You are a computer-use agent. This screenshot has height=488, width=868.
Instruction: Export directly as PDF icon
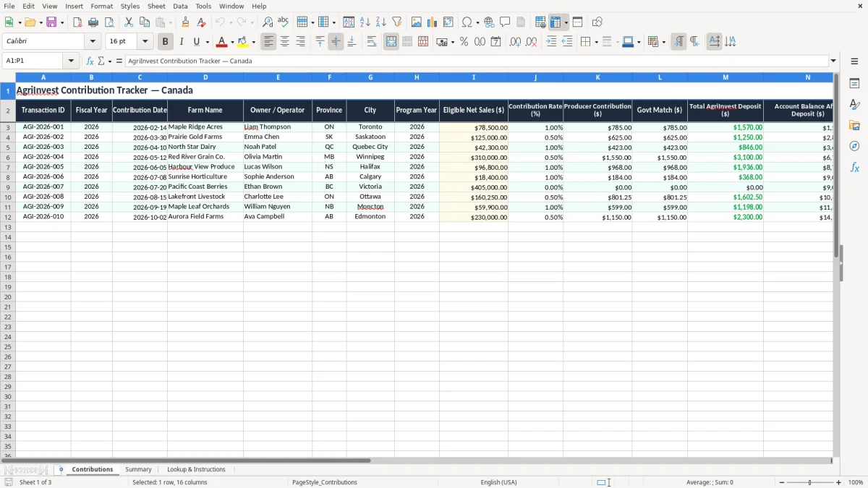point(77,22)
